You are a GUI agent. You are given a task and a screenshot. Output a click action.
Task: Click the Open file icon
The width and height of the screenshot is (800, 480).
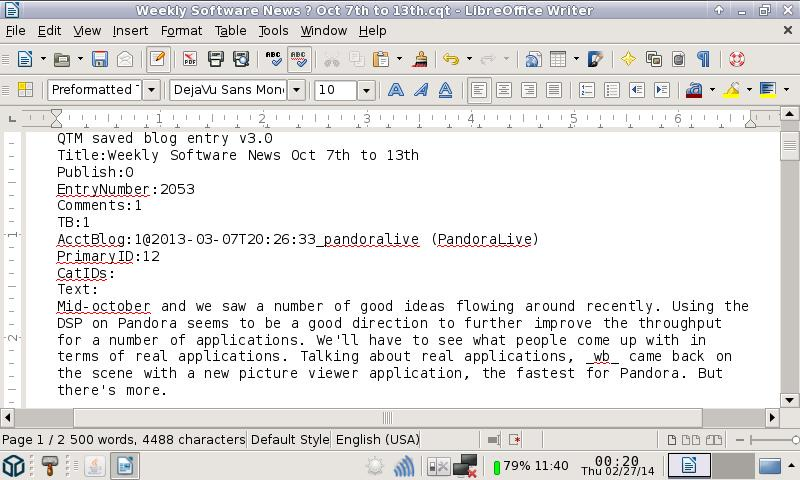tap(62, 59)
